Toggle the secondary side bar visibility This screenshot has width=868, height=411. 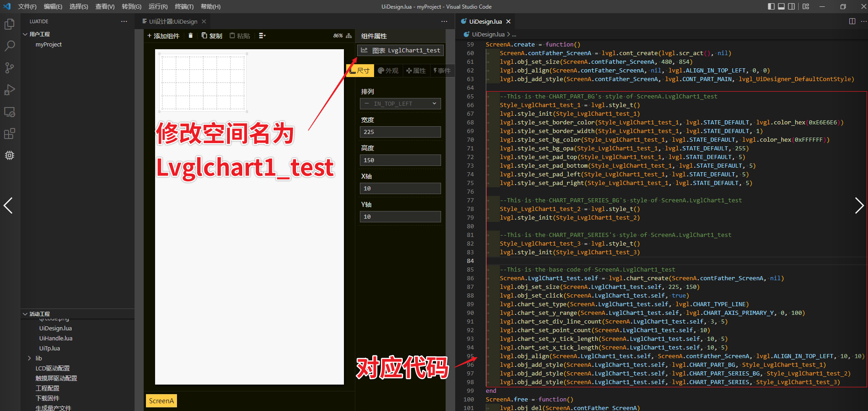[791, 6]
